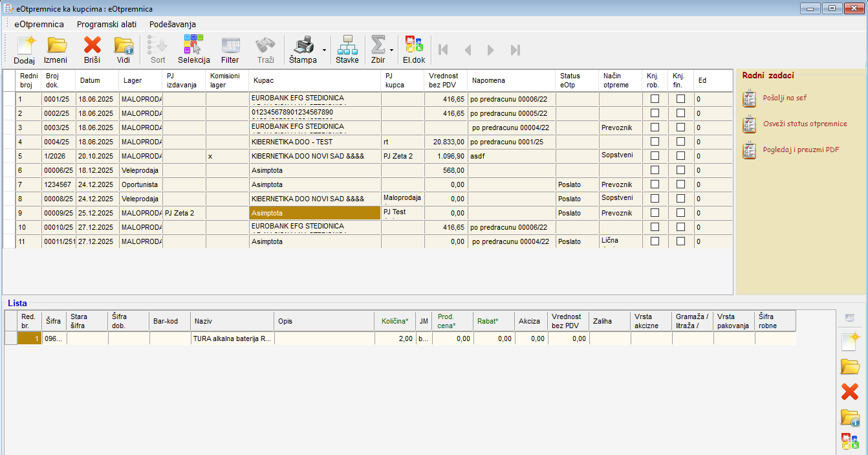Open the Izmeni edit folder icon
The image size is (868, 455).
click(x=56, y=49)
